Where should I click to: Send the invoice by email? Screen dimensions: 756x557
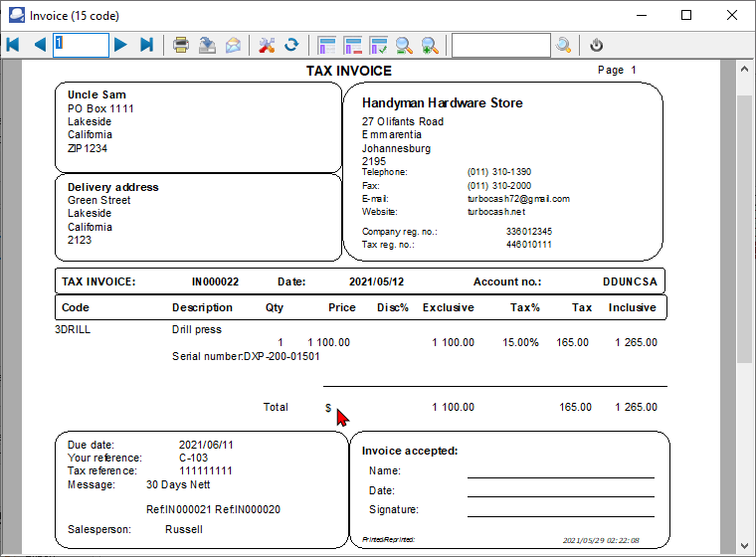pyautogui.click(x=233, y=45)
